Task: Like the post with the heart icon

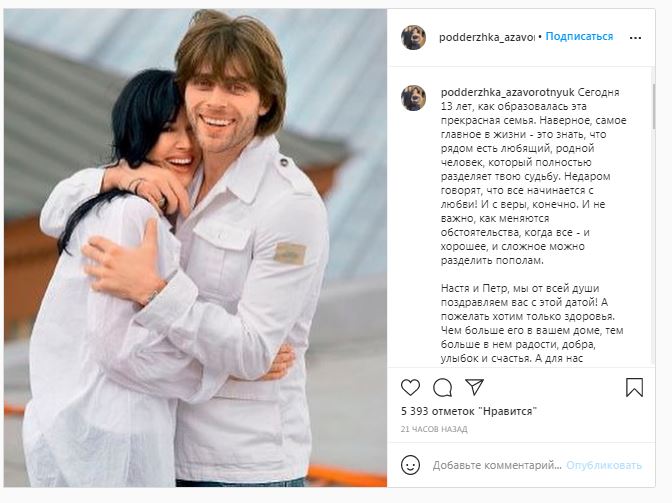Action: [410, 387]
